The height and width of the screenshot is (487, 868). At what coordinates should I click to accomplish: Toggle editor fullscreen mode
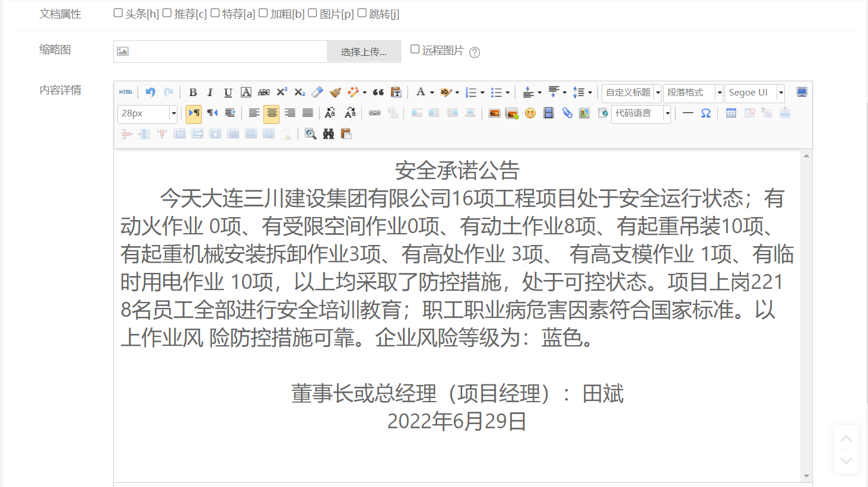(802, 93)
